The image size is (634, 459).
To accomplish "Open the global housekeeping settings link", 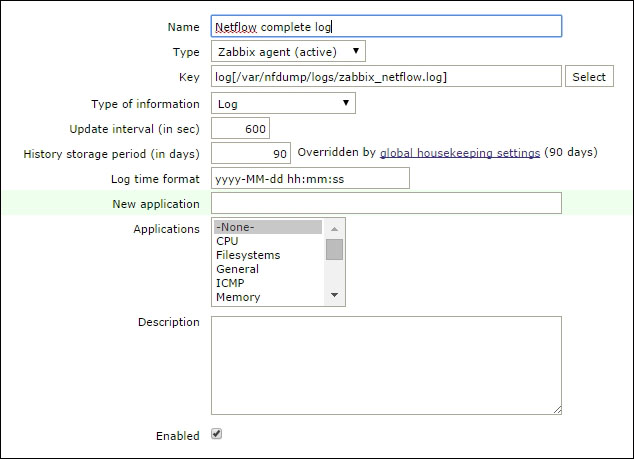I will pos(460,153).
